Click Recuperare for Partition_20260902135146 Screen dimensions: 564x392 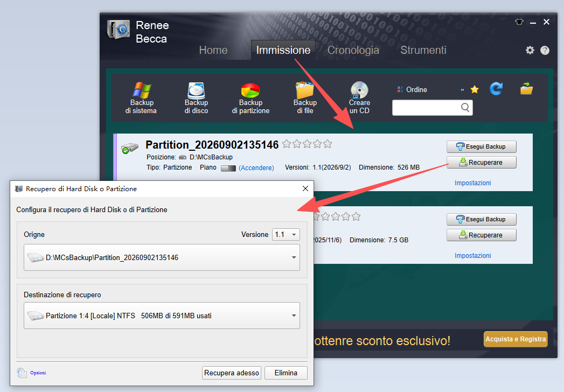(x=481, y=163)
